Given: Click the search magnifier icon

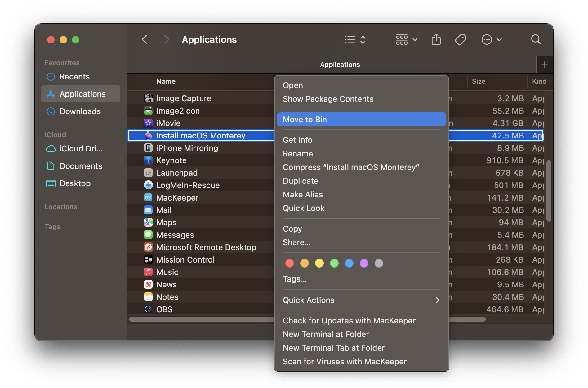Looking at the screenshot, I should click(536, 39).
